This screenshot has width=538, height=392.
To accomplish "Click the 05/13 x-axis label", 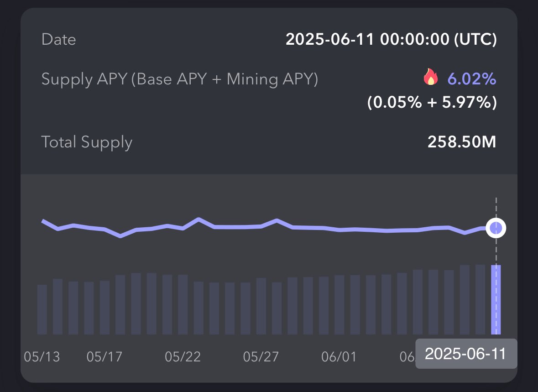I will [x=42, y=356].
